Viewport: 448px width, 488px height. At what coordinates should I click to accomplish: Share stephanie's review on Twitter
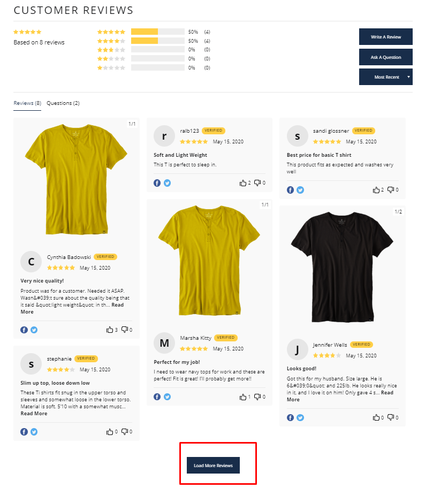pos(34,432)
